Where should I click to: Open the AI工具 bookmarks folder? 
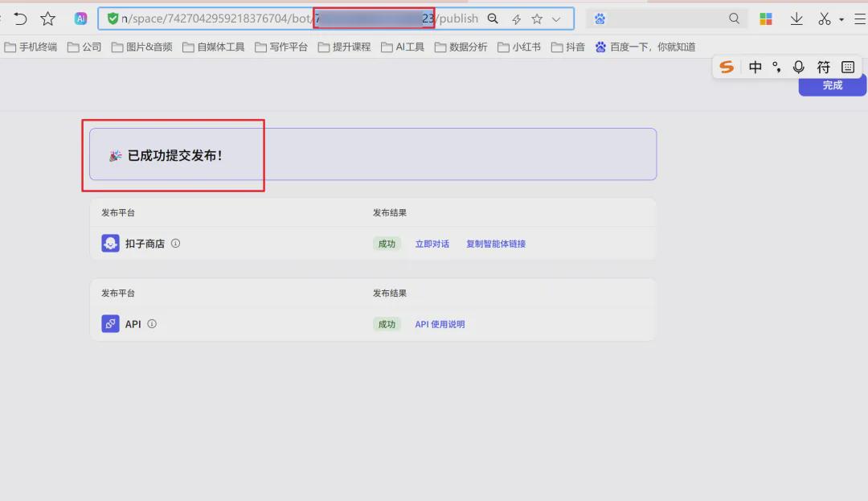pyautogui.click(x=408, y=47)
